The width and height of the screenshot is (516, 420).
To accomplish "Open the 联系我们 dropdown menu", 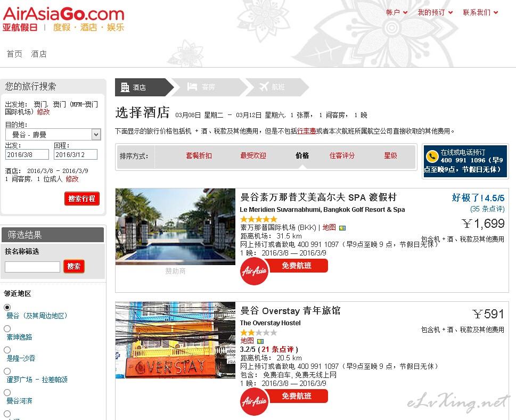I will 480,12.
